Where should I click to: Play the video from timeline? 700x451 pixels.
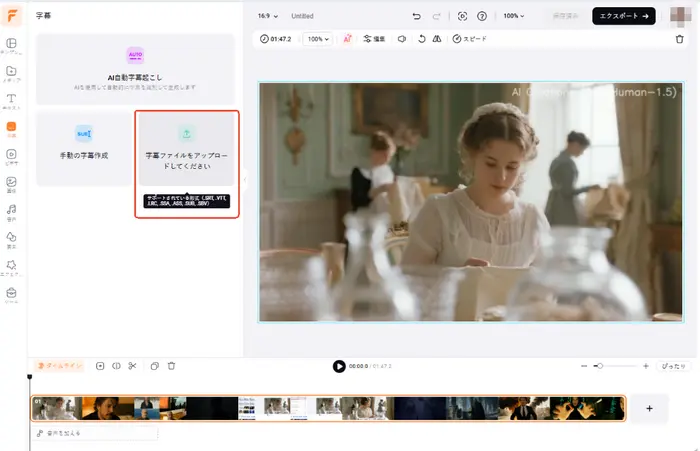339,366
